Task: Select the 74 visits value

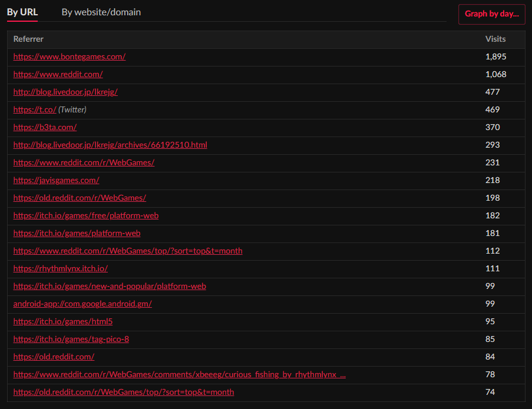Action: (x=490, y=391)
